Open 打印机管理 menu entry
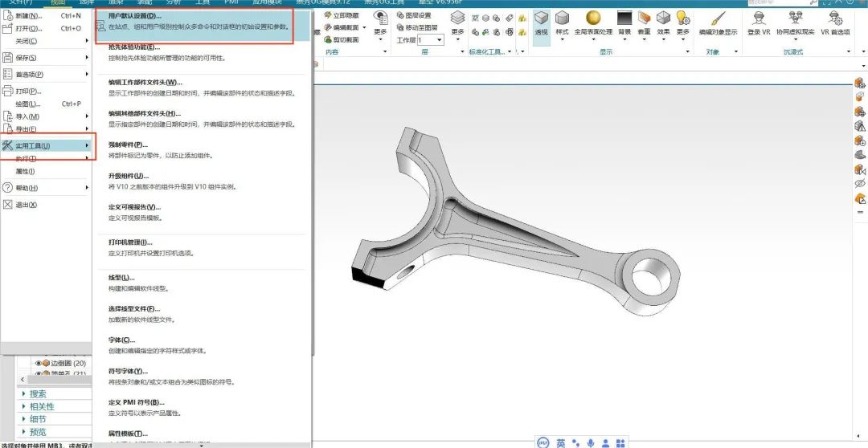 coord(202,247)
